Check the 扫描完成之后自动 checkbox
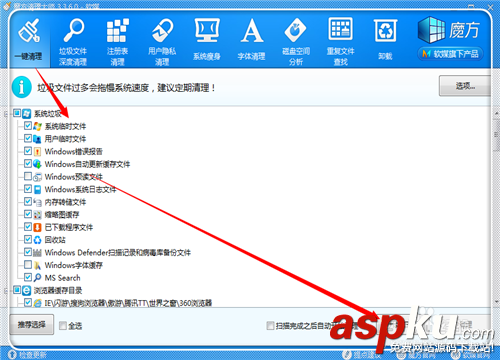Viewport: 500px width, 360px height. click(x=270, y=325)
